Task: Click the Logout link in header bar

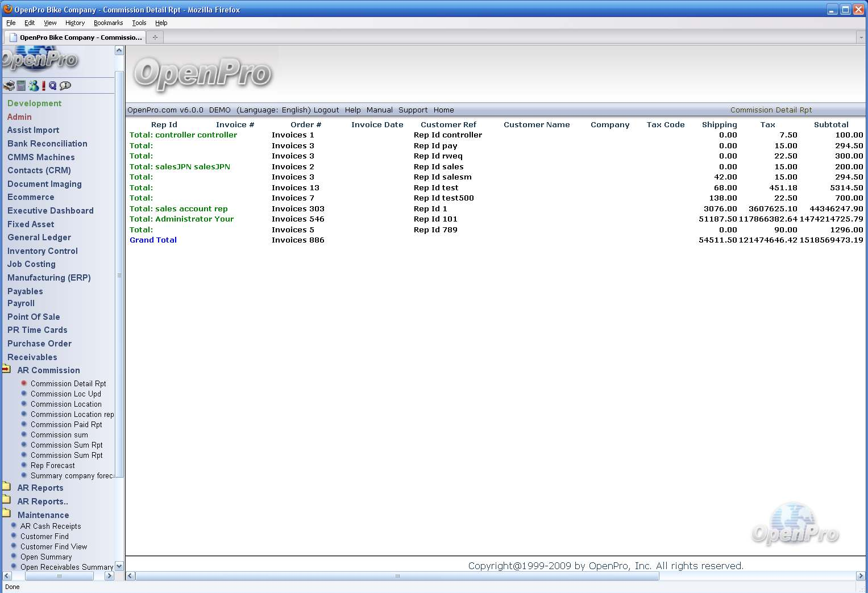Action: [x=326, y=110]
